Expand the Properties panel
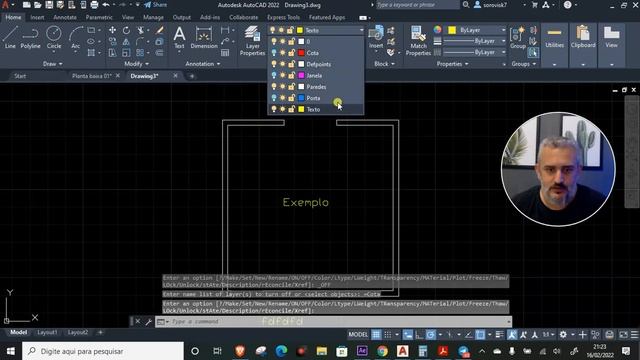The image size is (640, 360). (x=452, y=64)
